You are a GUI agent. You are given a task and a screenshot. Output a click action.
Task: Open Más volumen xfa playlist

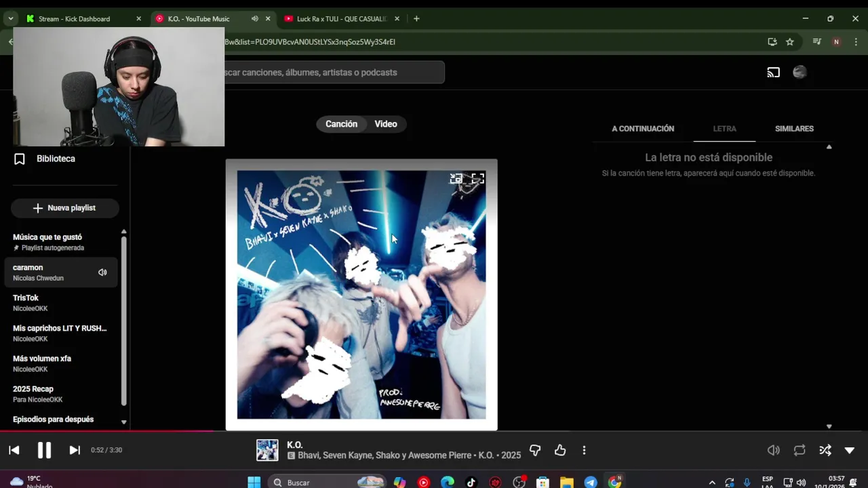61,363
